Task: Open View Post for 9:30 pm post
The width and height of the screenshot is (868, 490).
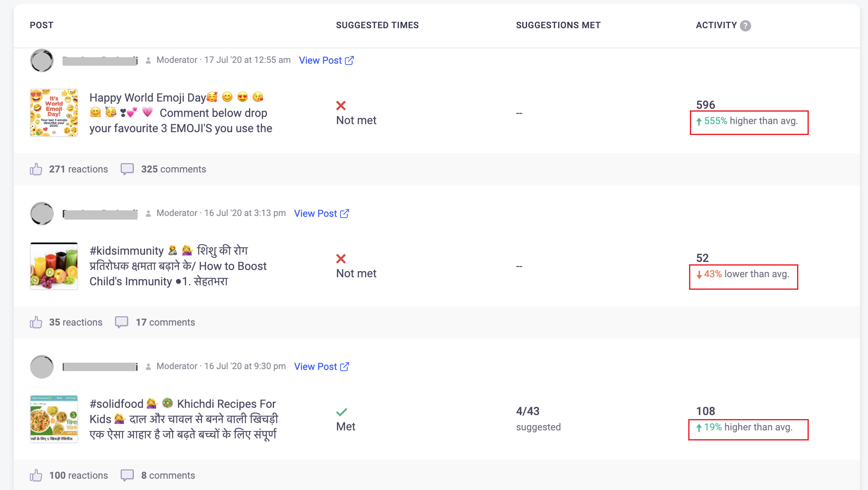Action: 321,367
